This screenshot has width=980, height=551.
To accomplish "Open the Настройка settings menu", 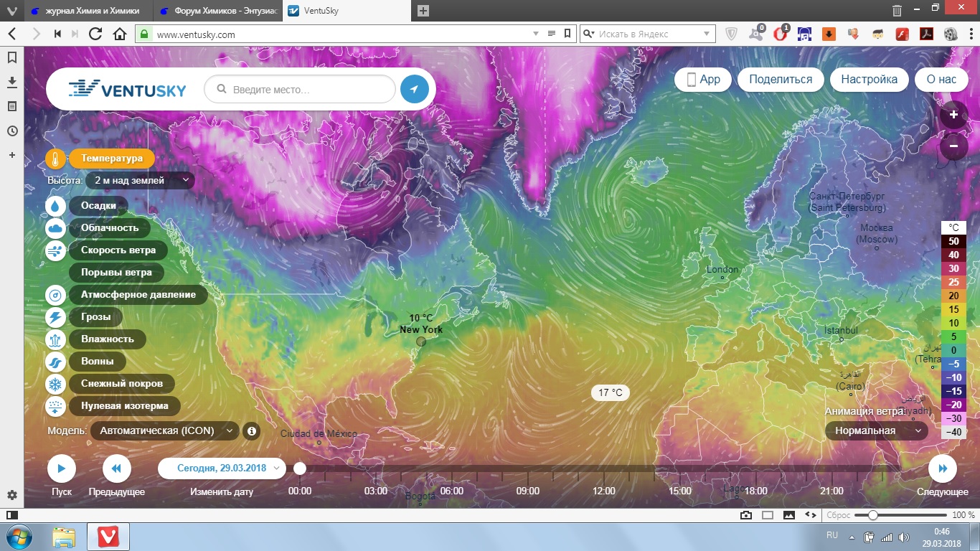I will click(x=869, y=80).
